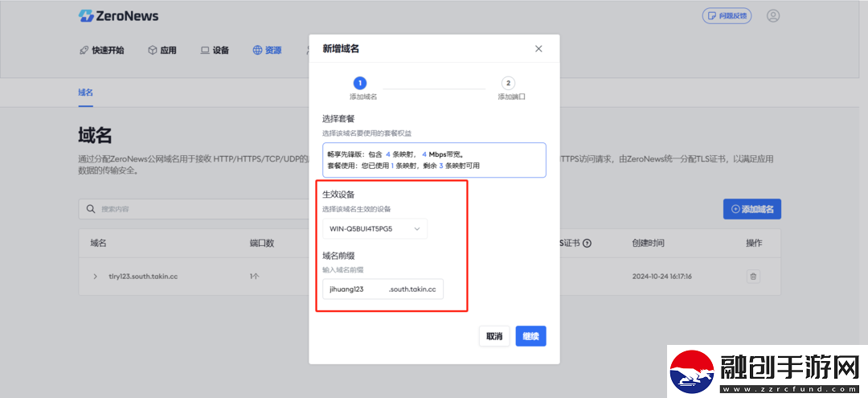
Task: Click the TLS证书 help question icon
Action: click(588, 243)
